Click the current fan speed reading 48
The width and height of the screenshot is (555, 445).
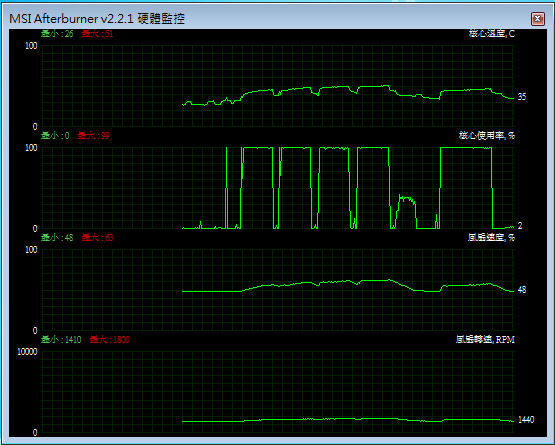[522, 290]
